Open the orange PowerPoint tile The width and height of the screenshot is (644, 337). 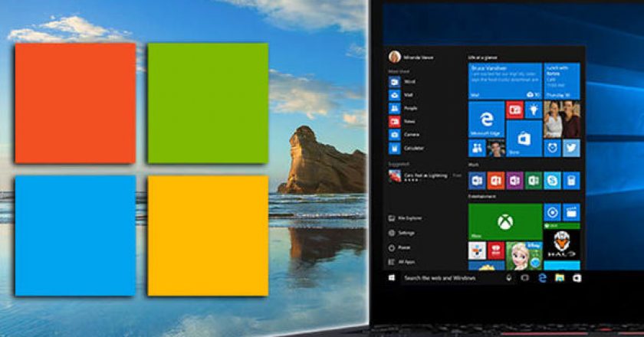pos(496,181)
